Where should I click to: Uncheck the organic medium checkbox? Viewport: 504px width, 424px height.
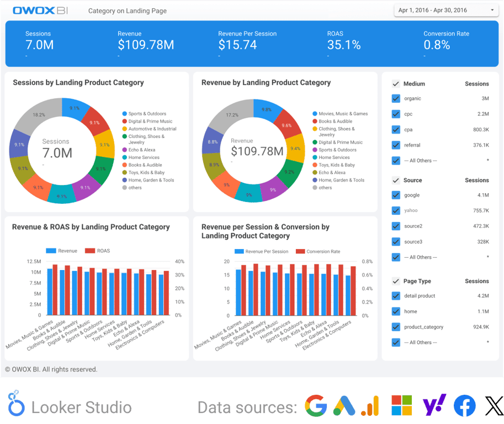tap(396, 99)
